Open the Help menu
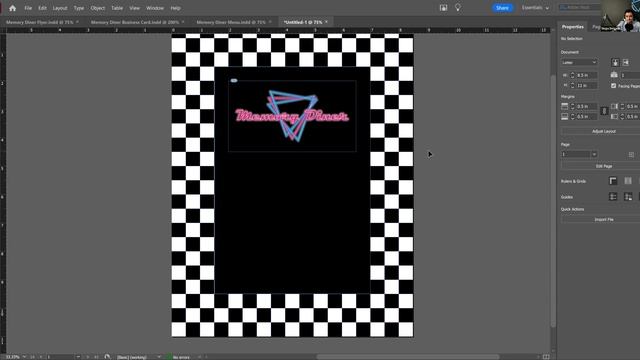The image size is (640, 360). tap(176, 8)
